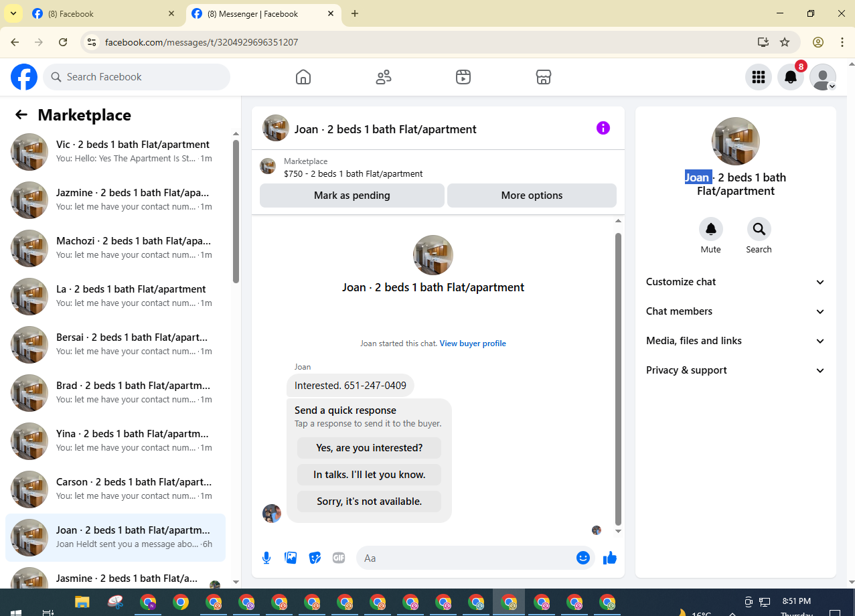The height and width of the screenshot is (616, 855).
Task: Open Carson conversation in list
Action: point(115,489)
